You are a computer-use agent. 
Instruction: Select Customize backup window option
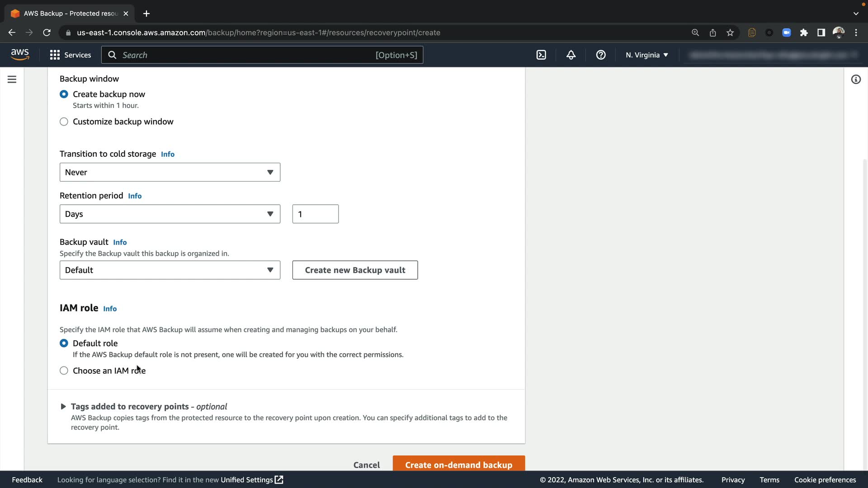click(64, 122)
